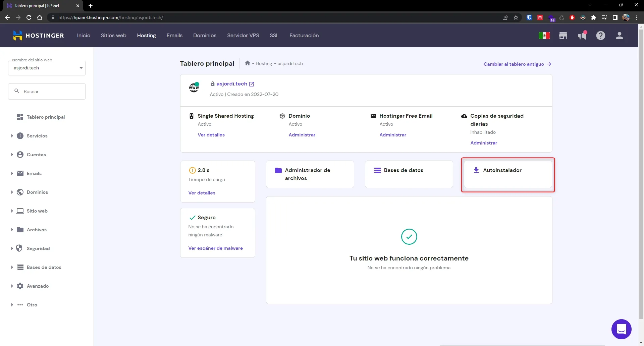Open the language flag selector
The width and height of the screenshot is (644, 346).
pos(544,36)
